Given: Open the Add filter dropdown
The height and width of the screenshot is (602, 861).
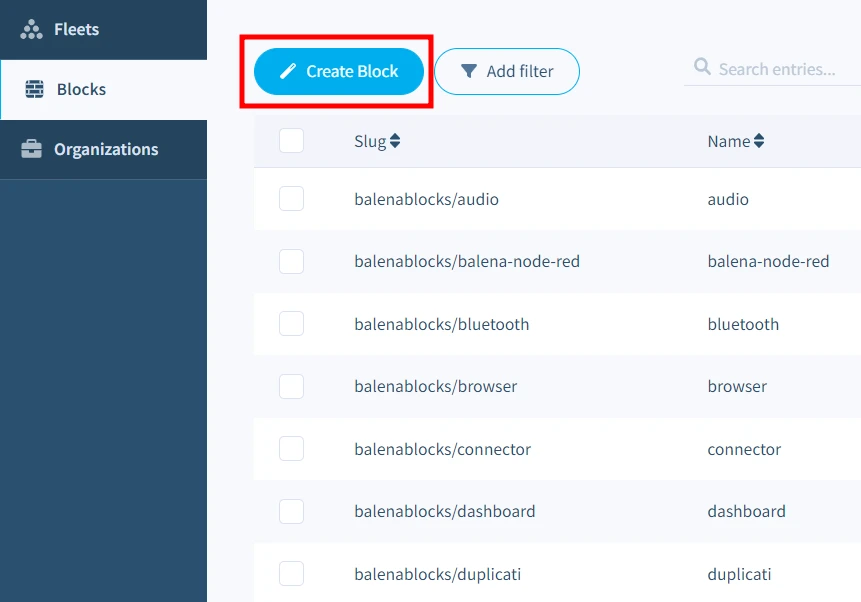Looking at the screenshot, I should [507, 71].
